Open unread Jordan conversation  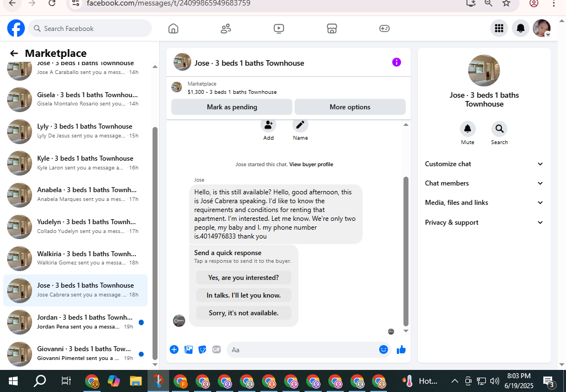click(75, 322)
